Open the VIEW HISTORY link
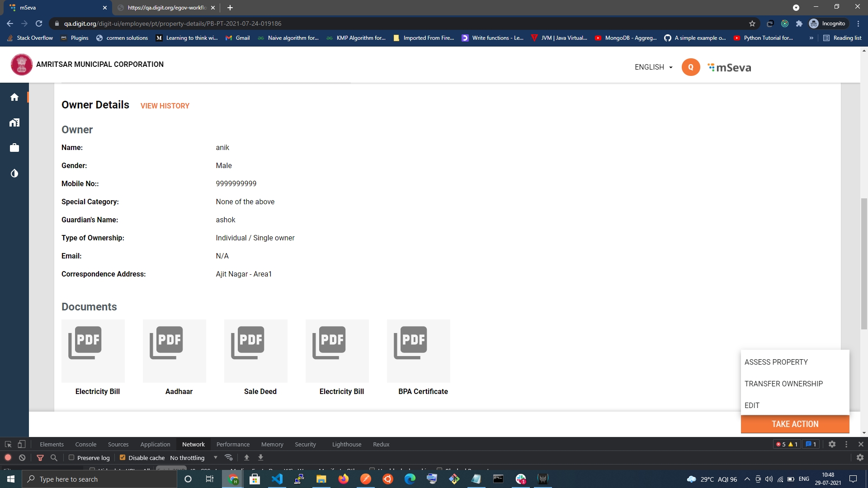The image size is (868, 488). (x=165, y=106)
